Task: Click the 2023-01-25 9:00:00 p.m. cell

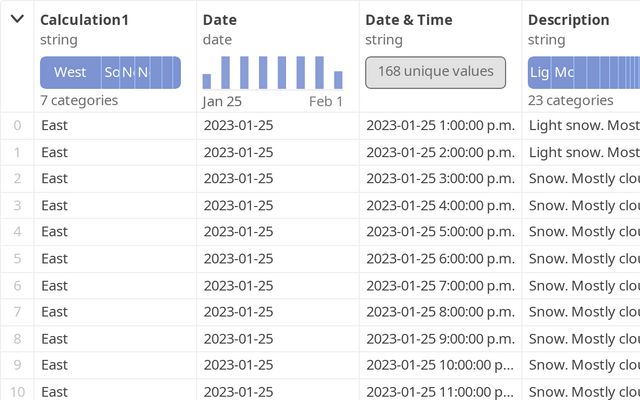Action: 440,339
